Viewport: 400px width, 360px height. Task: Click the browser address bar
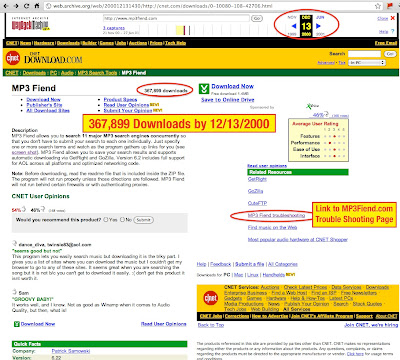(210, 6)
